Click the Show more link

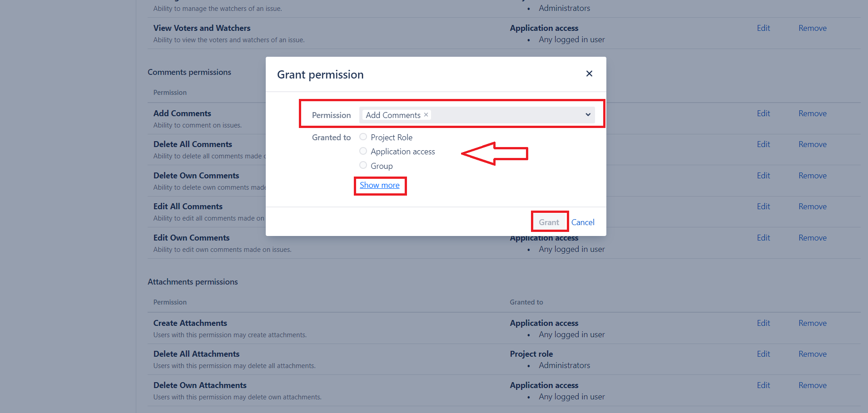tap(380, 185)
